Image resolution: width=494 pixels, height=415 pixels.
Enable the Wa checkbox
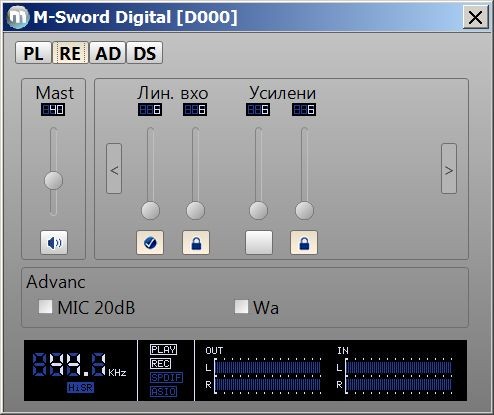point(241,307)
